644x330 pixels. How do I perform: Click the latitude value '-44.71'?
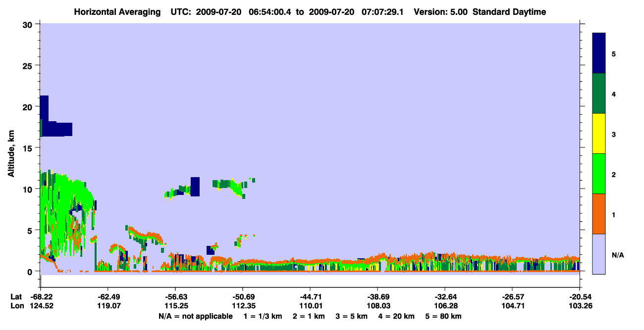pyautogui.click(x=310, y=297)
